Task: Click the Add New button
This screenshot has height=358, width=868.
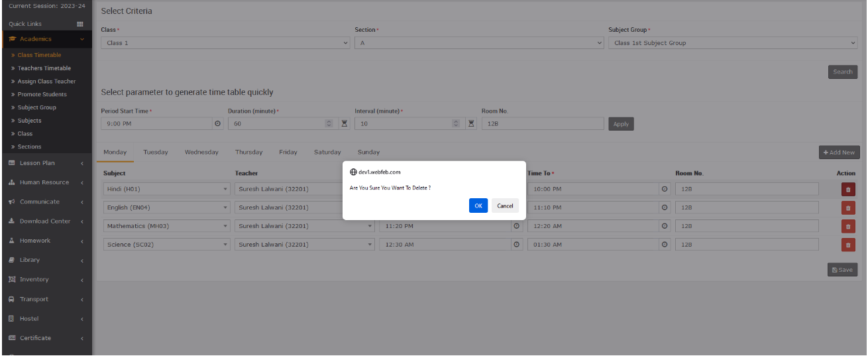Action: tap(839, 152)
